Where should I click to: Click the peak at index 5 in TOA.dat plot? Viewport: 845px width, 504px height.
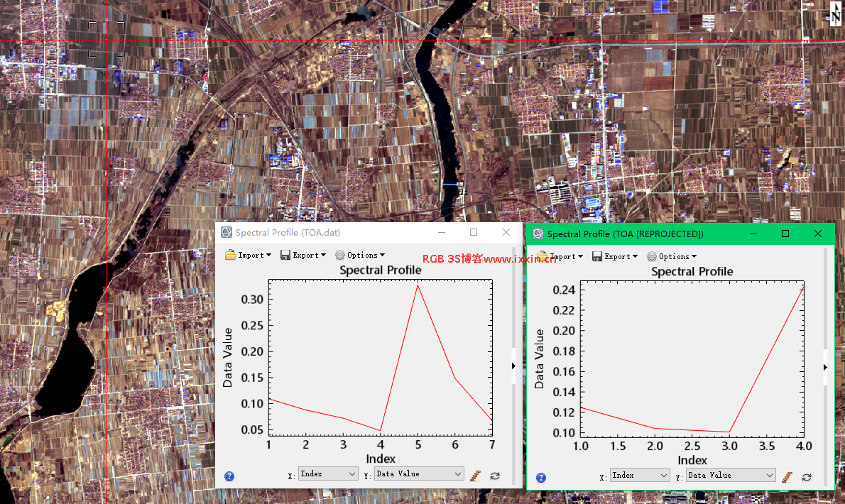(418, 285)
